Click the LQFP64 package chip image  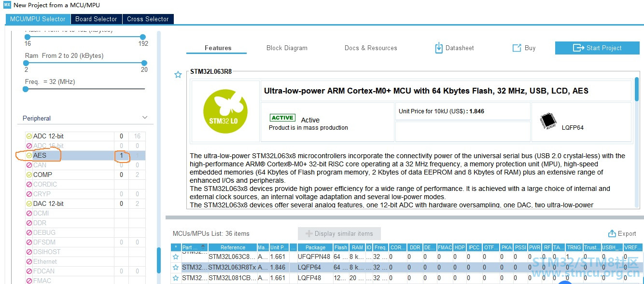pyautogui.click(x=548, y=120)
